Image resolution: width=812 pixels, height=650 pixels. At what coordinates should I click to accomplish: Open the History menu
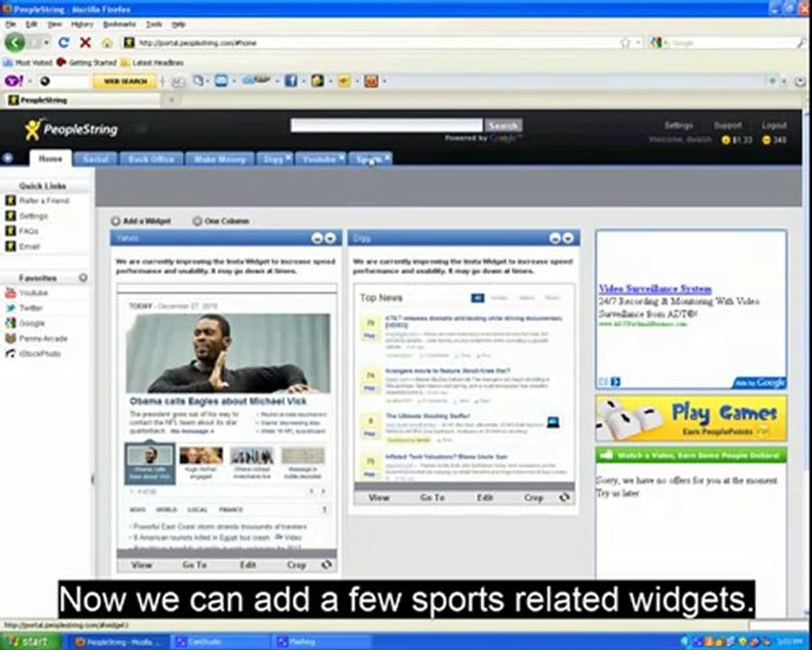click(82, 24)
